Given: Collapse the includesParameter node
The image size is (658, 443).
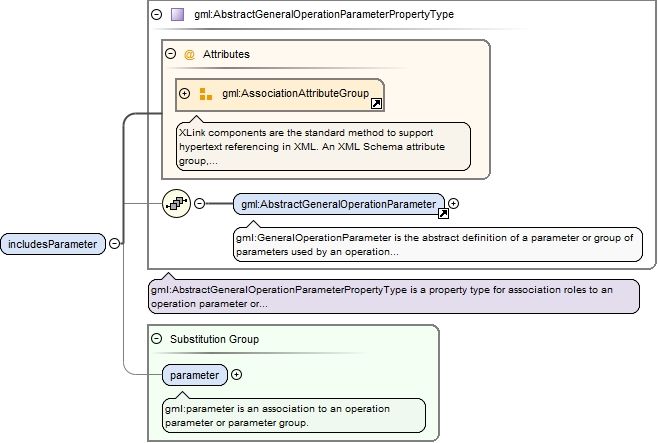Looking at the screenshot, I should [x=114, y=243].
